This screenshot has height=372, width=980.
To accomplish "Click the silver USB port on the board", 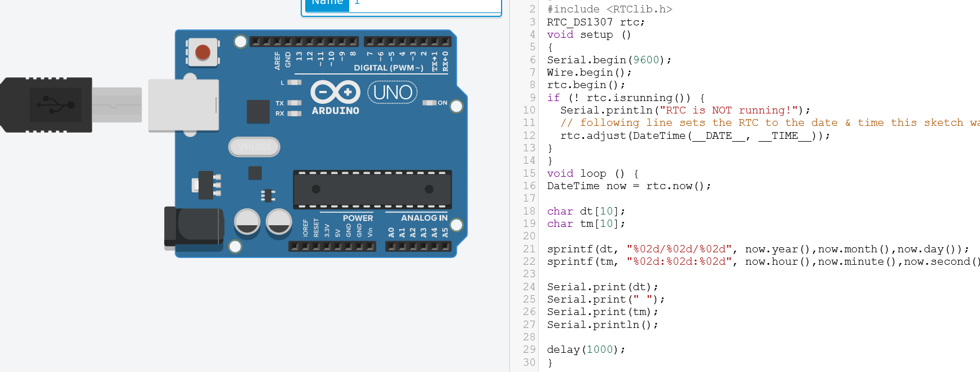I will 183,105.
